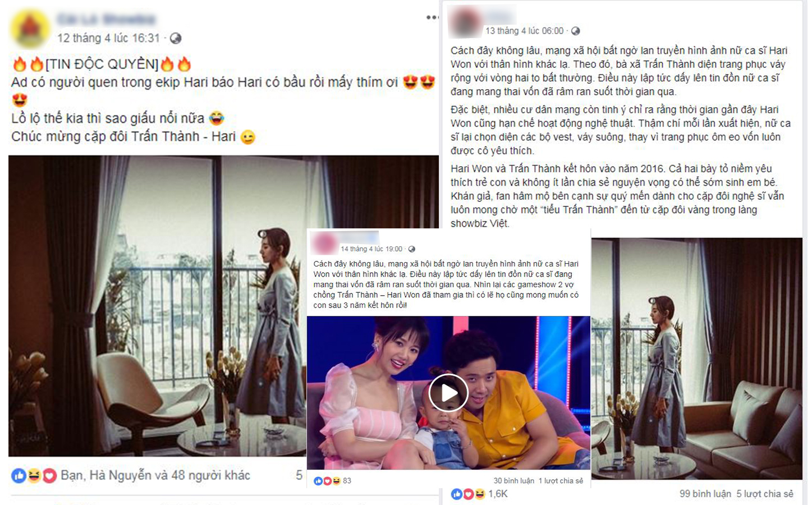Click the like reaction icon under first post
The height and width of the screenshot is (505, 812).
(x=19, y=476)
